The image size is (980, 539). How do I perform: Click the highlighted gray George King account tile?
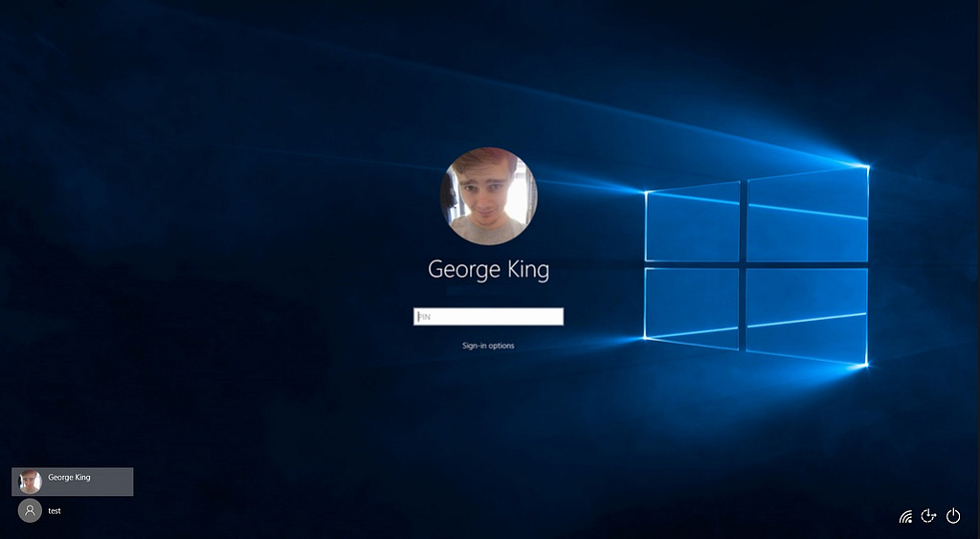(73, 482)
